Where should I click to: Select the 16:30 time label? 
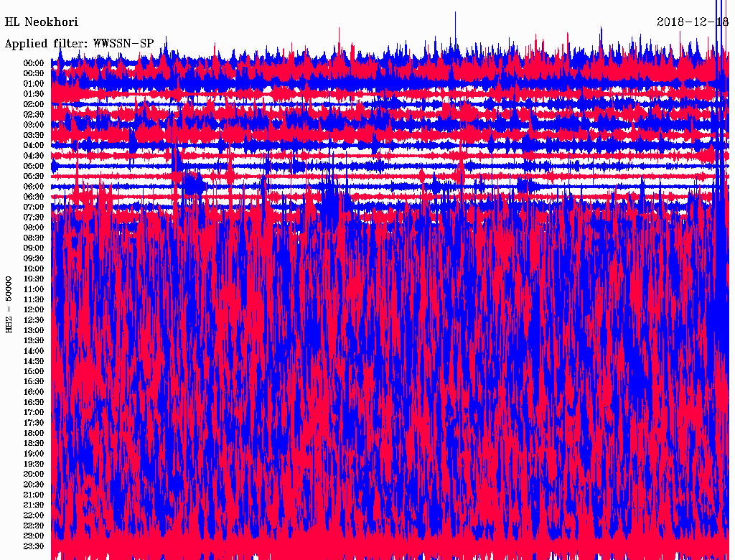click(34, 403)
